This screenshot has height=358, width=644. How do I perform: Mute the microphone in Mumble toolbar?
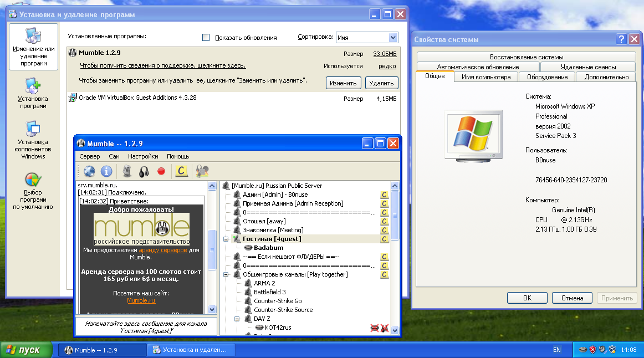click(127, 171)
